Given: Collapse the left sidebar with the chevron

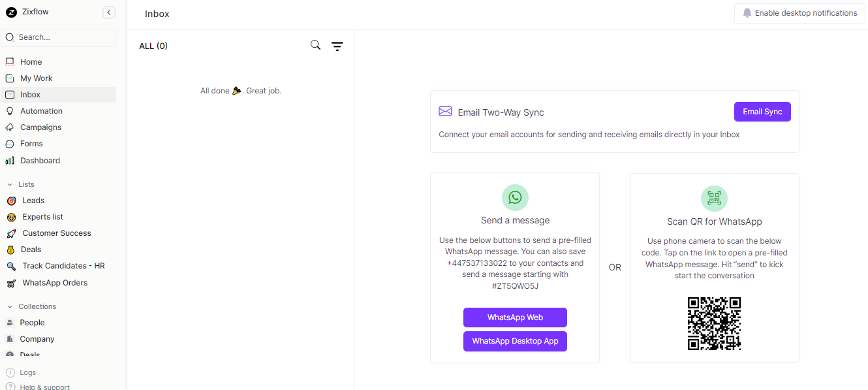Looking at the screenshot, I should pyautogui.click(x=108, y=12).
